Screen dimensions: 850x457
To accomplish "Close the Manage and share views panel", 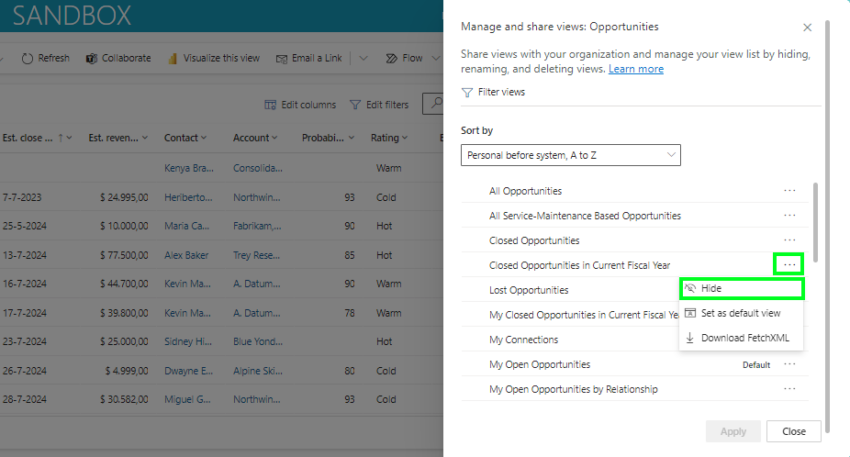I will (807, 27).
